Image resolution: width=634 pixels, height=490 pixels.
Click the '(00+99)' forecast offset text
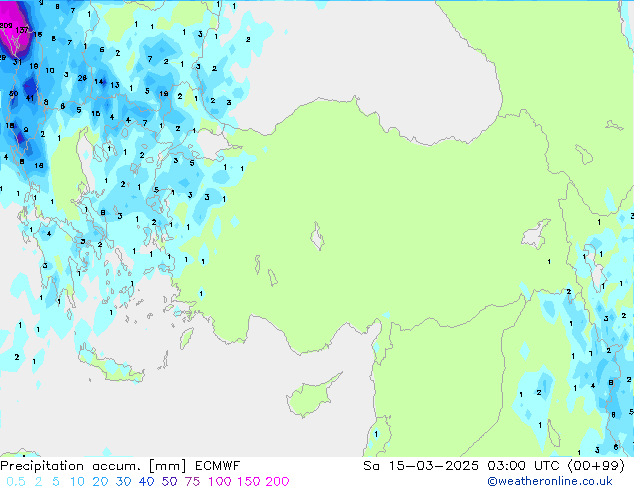click(x=596, y=466)
